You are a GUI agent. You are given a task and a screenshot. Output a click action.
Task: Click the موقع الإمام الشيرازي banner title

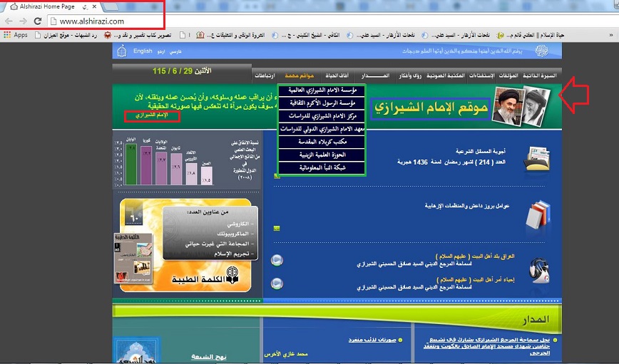pyautogui.click(x=430, y=108)
